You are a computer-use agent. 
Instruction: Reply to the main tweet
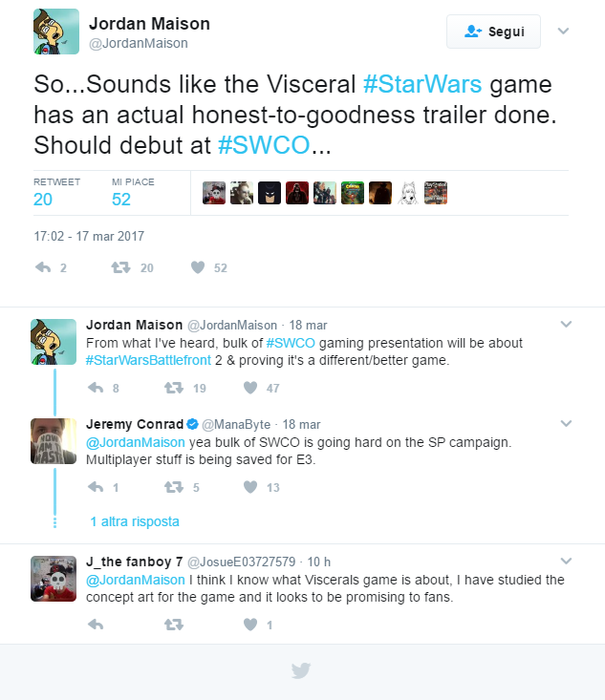[43, 268]
